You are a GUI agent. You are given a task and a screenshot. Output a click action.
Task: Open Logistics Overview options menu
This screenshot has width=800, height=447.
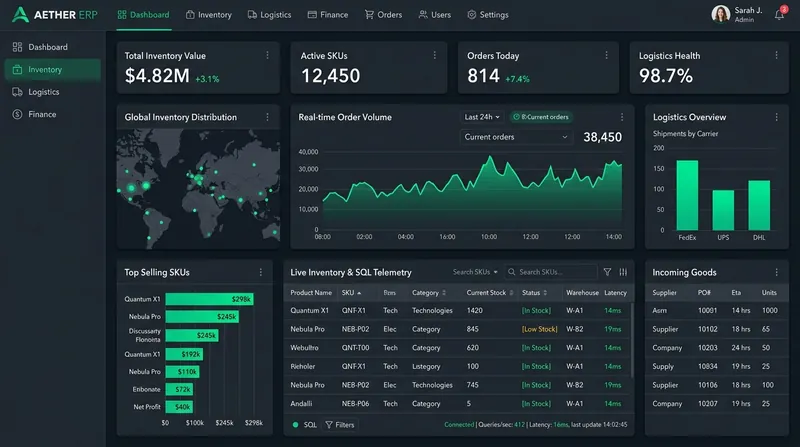[777, 117]
